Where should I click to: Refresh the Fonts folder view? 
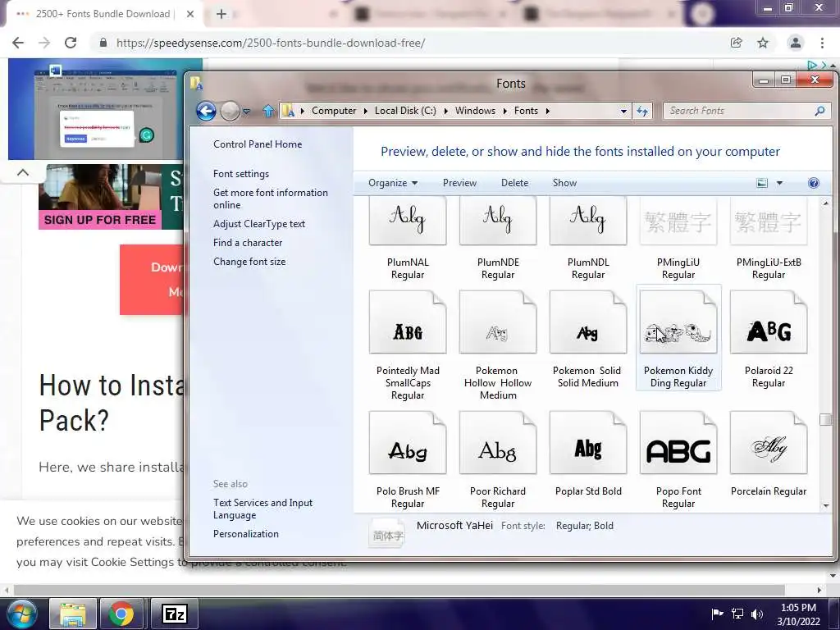click(x=642, y=111)
